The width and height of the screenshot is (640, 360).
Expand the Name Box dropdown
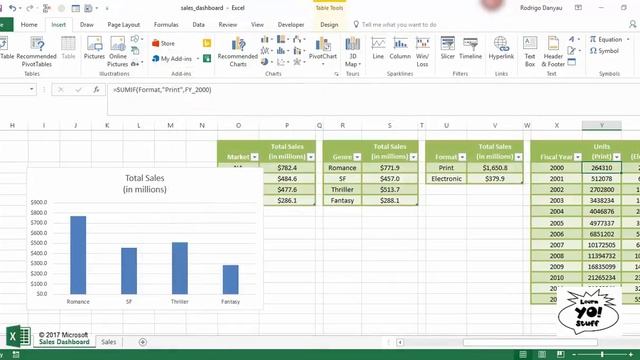pos(31,89)
